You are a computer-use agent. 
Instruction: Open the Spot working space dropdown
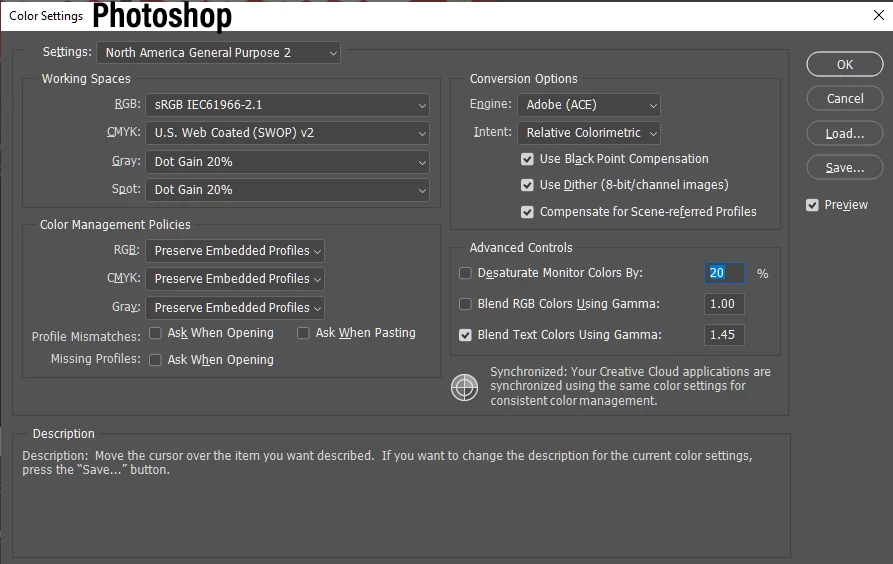coord(288,190)
